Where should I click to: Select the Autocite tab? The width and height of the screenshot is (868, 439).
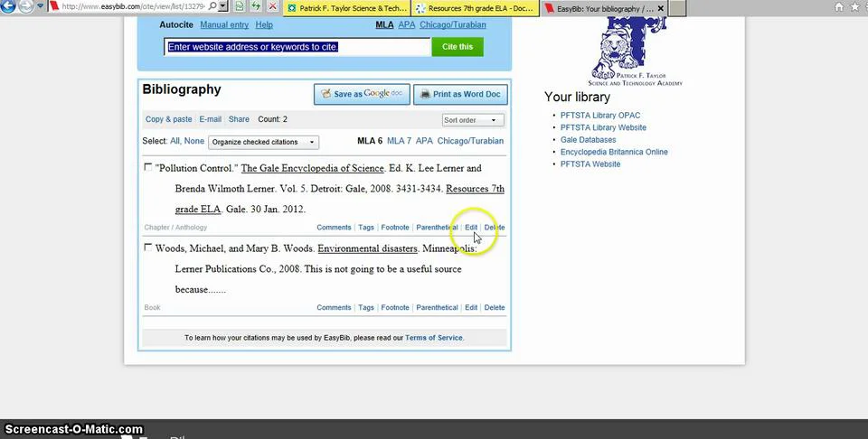click(x=176, y=25)
